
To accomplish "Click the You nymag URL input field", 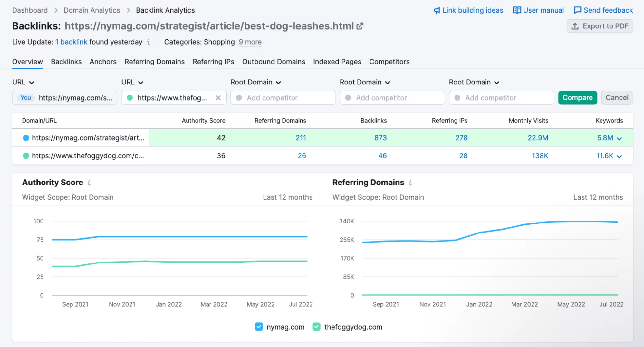I will pyautogui.click(x=64, y=98).
